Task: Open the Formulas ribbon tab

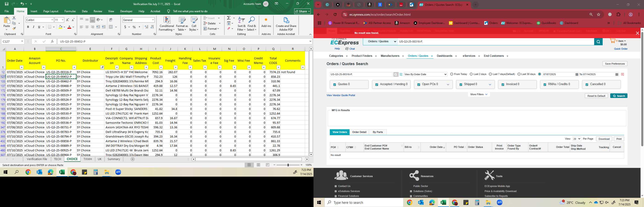Action: (x=70, y=11)
